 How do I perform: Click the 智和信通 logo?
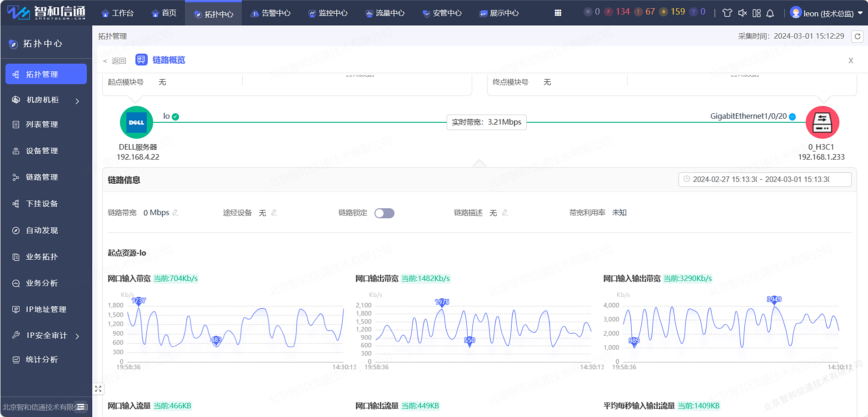(46, 12)
